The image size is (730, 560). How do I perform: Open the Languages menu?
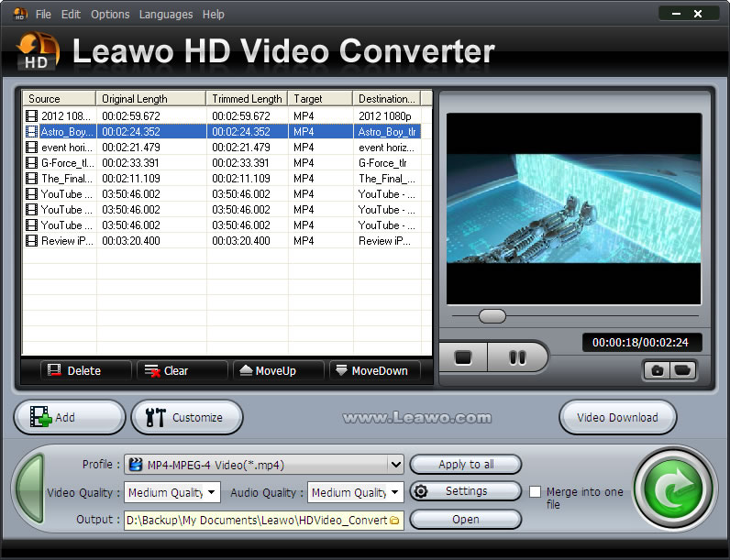click(x=166, y=15)
